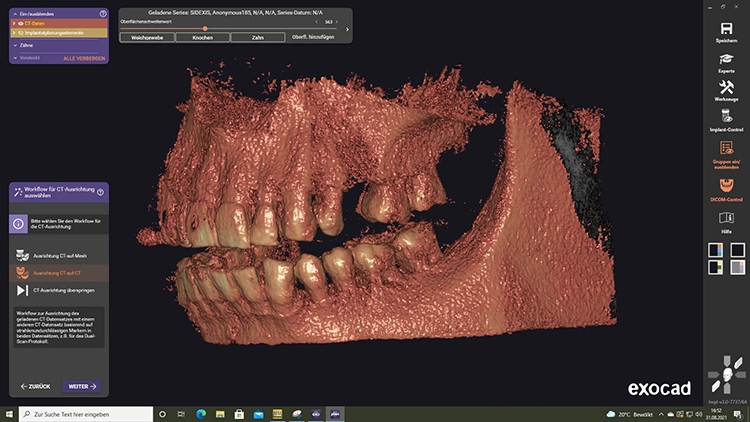Select bottom-right light view layout preset
The width and height of the screenshot is (750, 422).
coord(737,267)
